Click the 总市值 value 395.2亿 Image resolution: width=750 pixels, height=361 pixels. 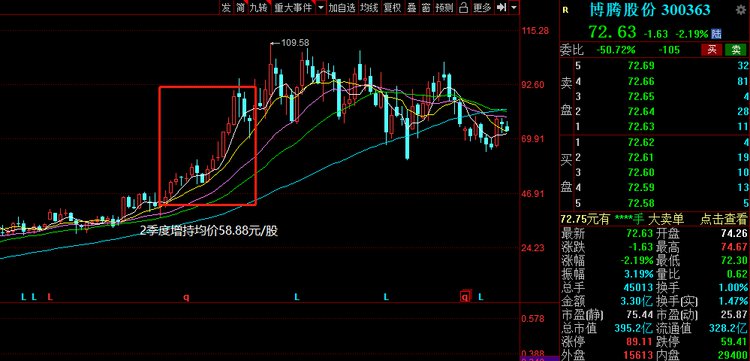(x=633, y=328)
